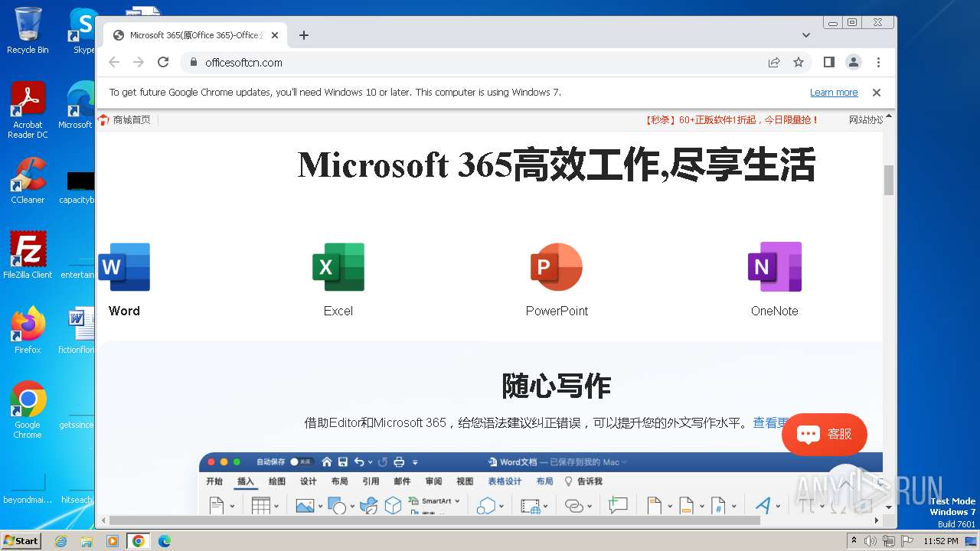Screen dimensions: 980x551
Task: Click the page horizontal scrollbar thumb
Action: (x=435, y=520)
